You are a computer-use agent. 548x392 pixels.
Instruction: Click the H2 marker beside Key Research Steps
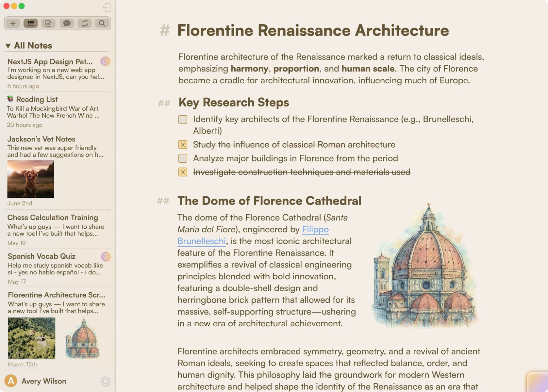pos(164,103)
